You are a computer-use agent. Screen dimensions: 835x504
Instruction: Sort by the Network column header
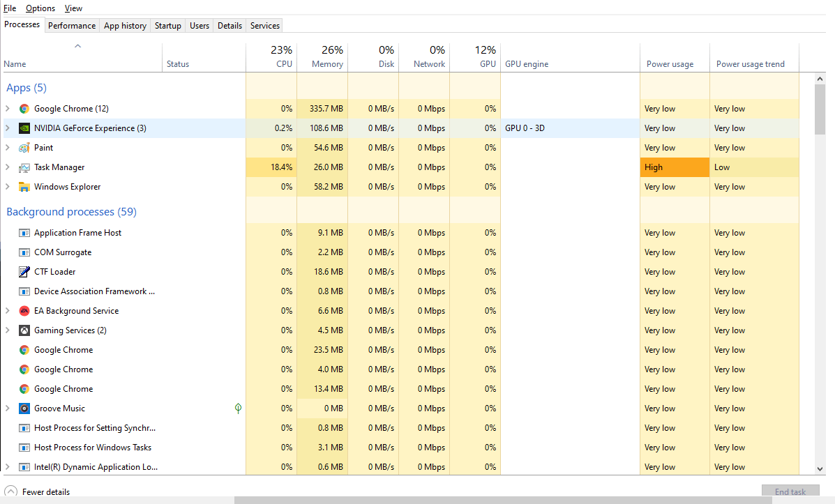tap(424, 57)
